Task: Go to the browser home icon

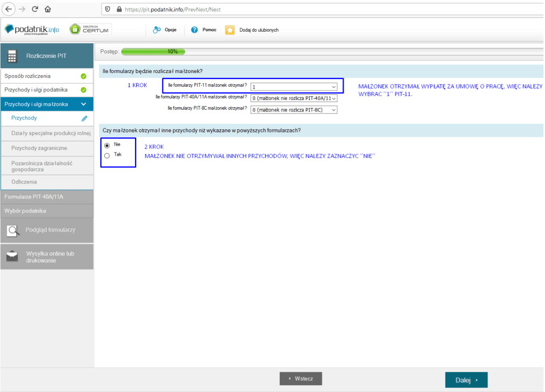Action: tap(47, 9)
